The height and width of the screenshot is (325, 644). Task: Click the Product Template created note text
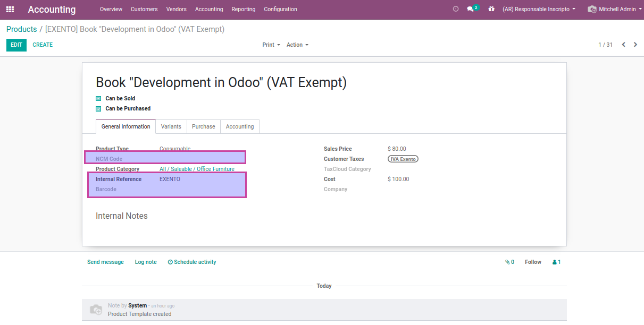[140, 314]
